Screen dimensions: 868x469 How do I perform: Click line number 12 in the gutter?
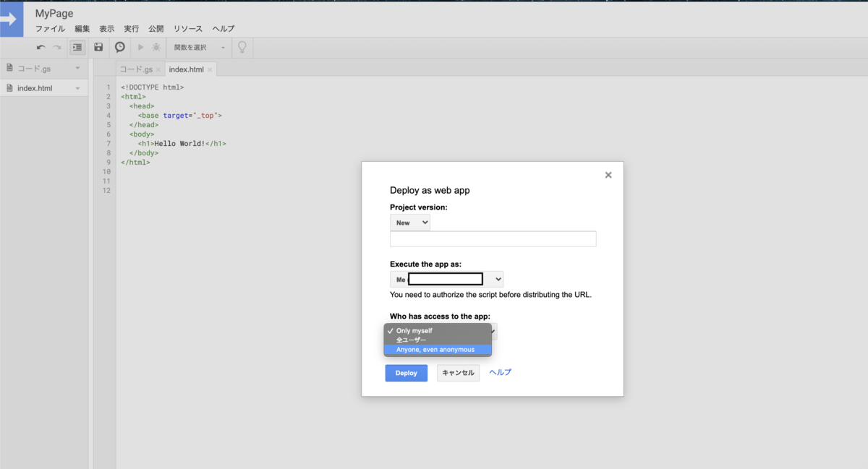pos(107,191)
